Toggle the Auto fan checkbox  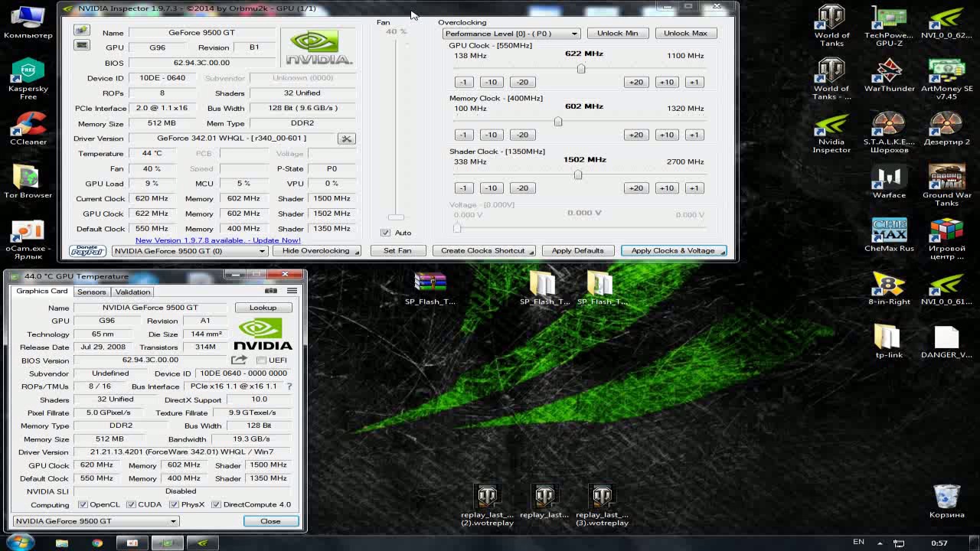[x=386, y=233]
